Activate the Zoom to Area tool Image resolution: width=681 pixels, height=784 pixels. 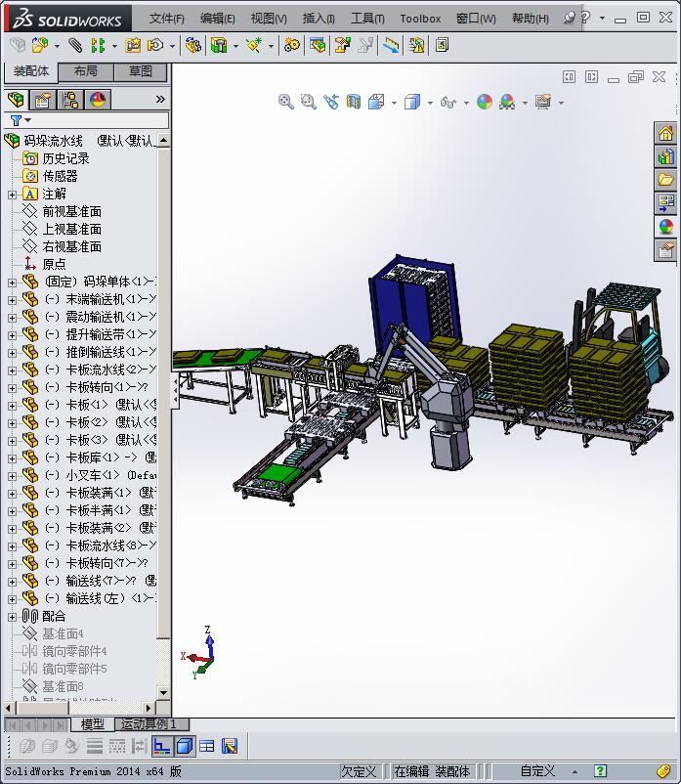[309, 102]
